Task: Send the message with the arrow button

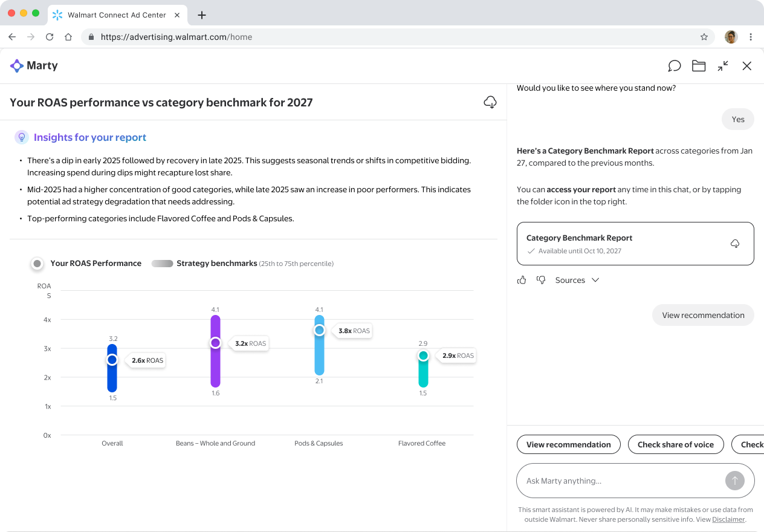Action: (735, 481)
